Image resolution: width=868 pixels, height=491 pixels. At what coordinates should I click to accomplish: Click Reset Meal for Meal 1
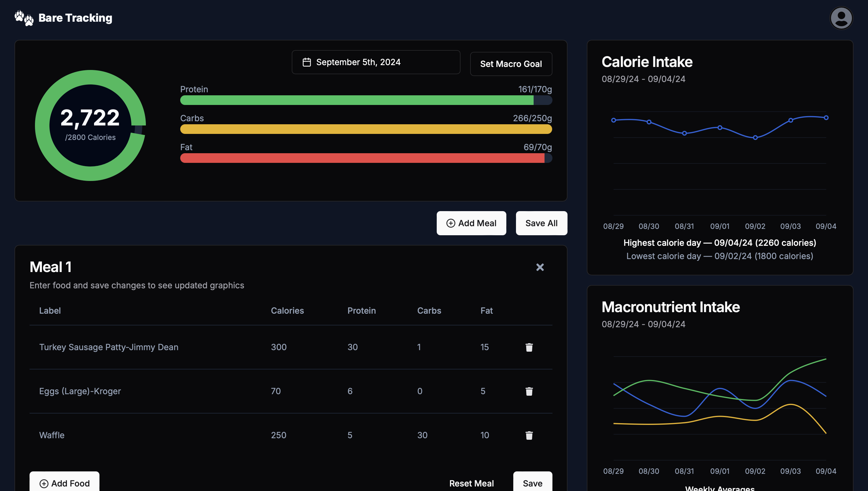[471, 483]
